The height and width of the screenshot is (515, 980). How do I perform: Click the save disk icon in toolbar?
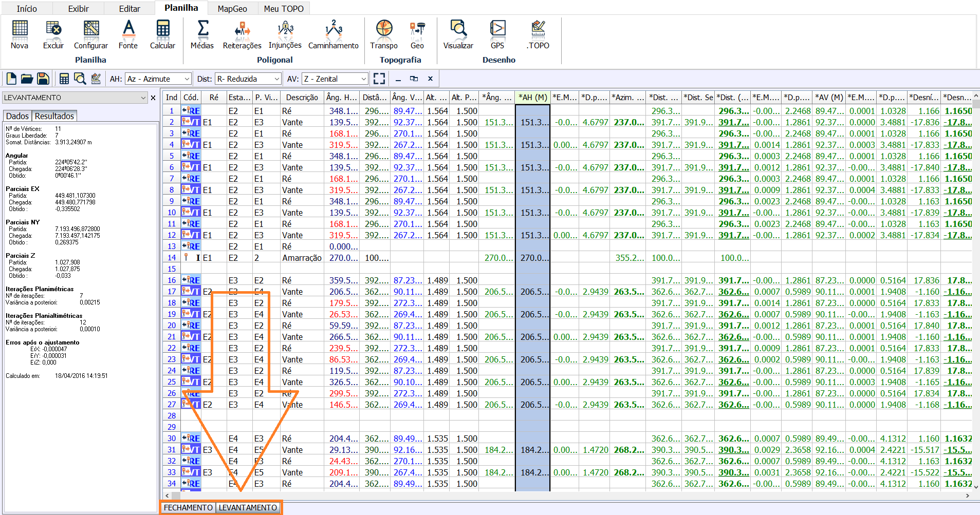coord(43,79)
